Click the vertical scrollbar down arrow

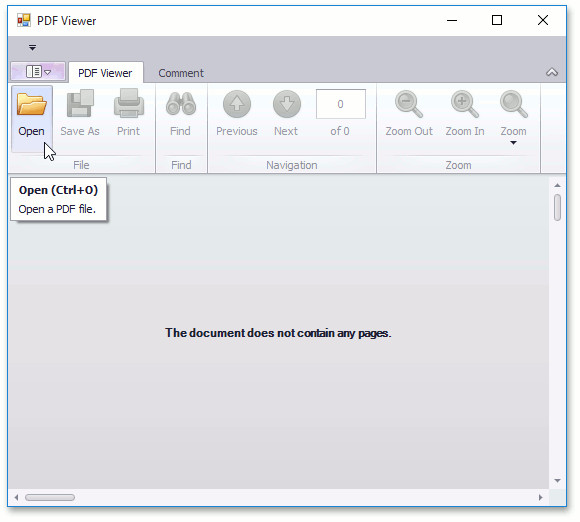[557, 481]
